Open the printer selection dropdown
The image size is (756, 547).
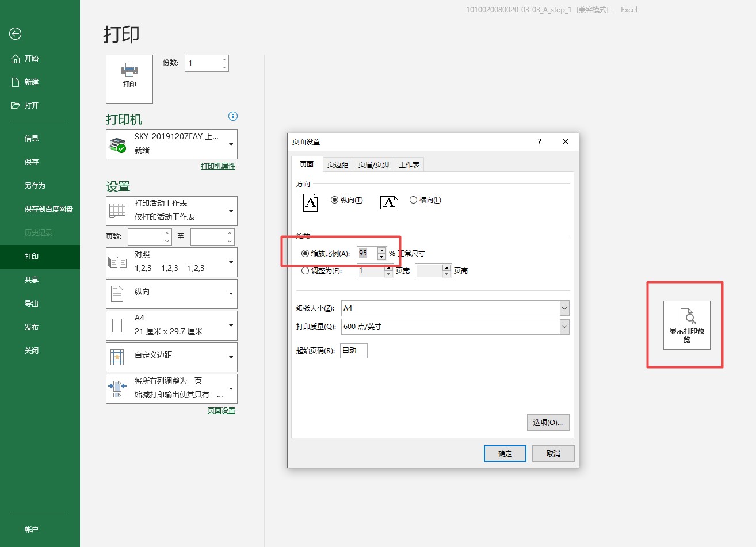pyautogui.click(x=171, y=144)
